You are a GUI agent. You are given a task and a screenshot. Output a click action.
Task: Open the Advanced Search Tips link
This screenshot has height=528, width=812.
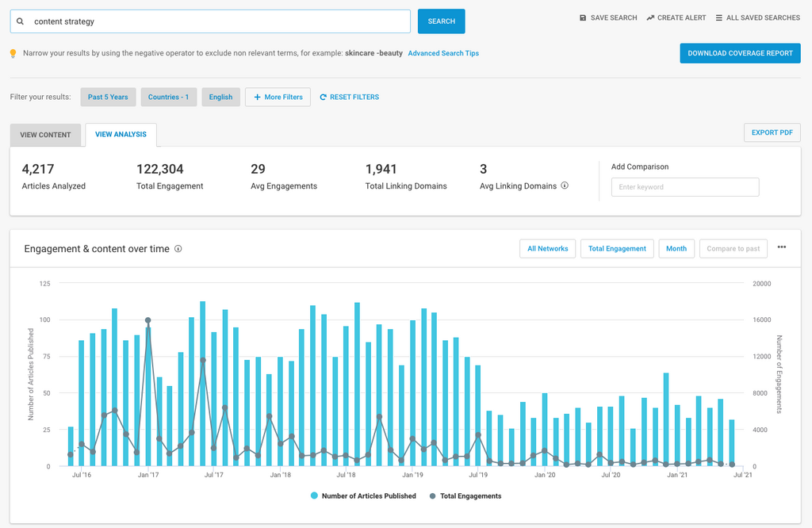coord(443,54)
